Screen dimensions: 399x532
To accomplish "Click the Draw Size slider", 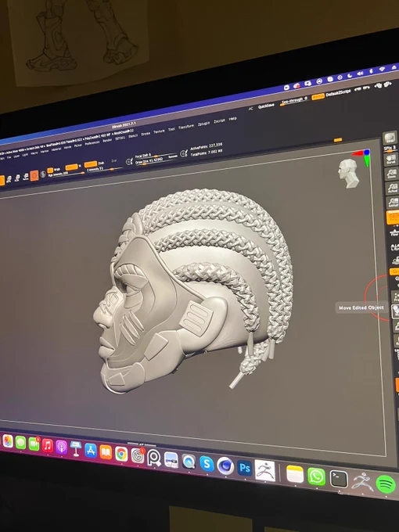I will pyautogui.click(x=156, y=161).
